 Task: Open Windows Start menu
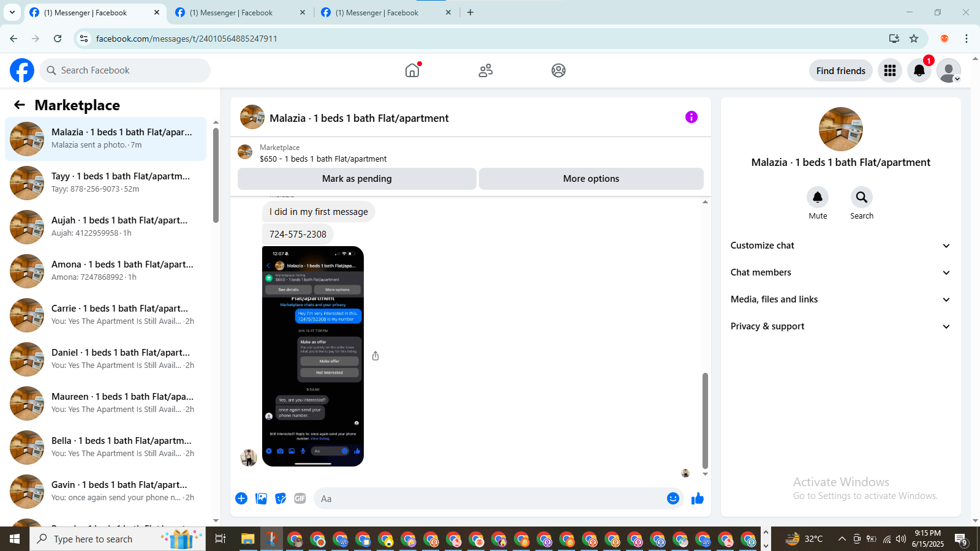point(15,539)
